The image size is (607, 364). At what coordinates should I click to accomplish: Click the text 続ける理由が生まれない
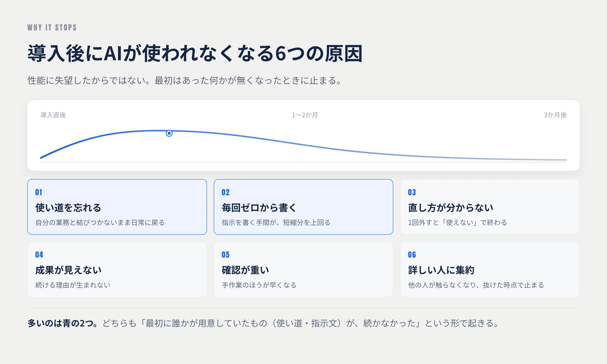tap(73, 285)
